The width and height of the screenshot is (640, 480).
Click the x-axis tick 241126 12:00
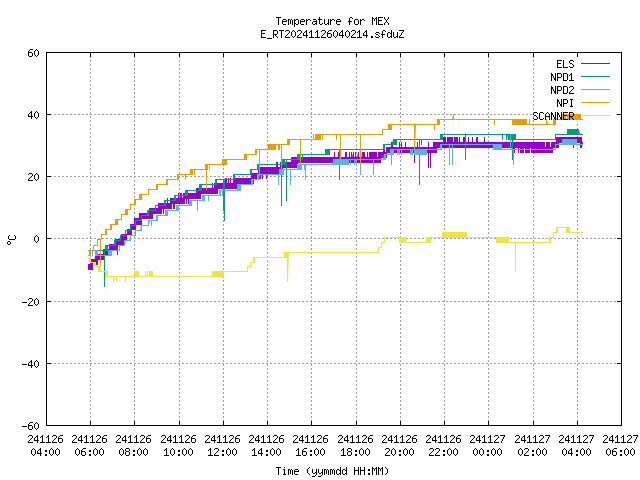tap(223, 446)
